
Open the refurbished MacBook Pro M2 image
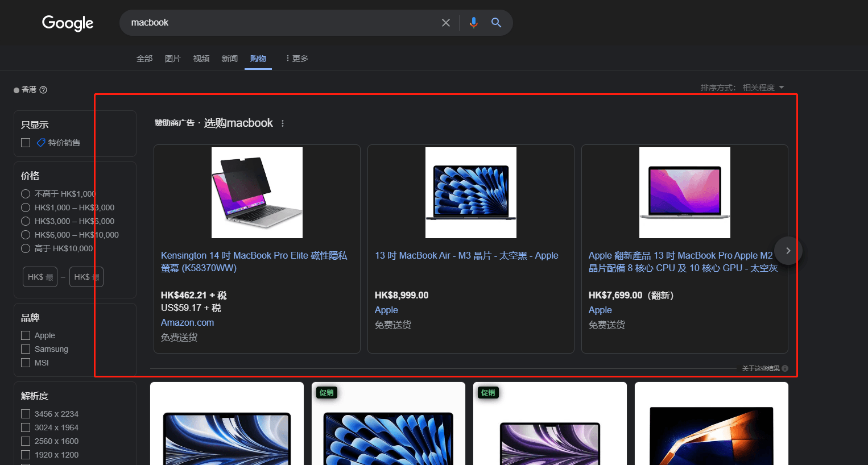click(x=685, y=193)
